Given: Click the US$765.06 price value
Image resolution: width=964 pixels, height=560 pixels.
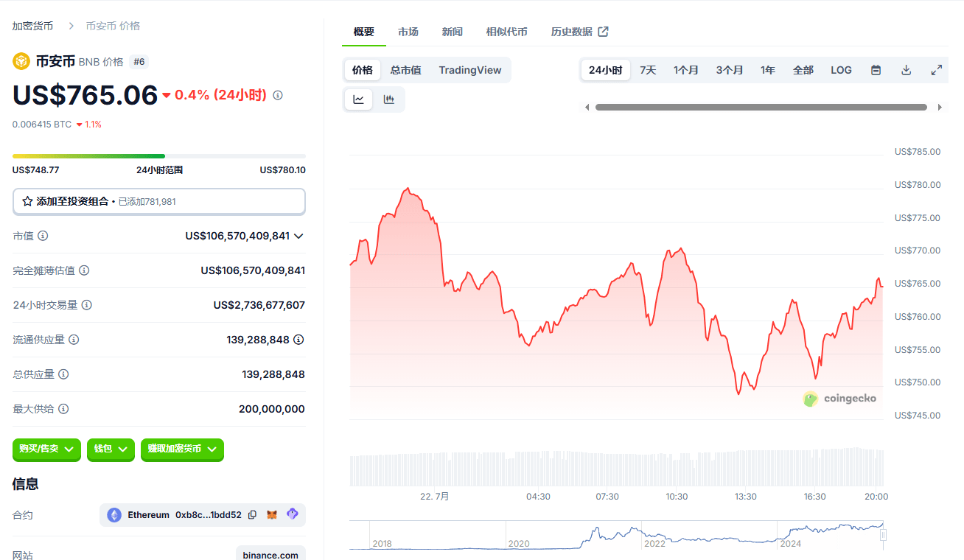Looking at the screenshot, I should [x=85, y=95].
